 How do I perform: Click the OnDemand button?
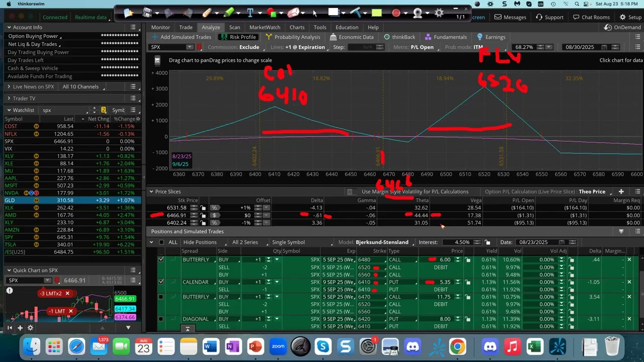coord(623,27)
